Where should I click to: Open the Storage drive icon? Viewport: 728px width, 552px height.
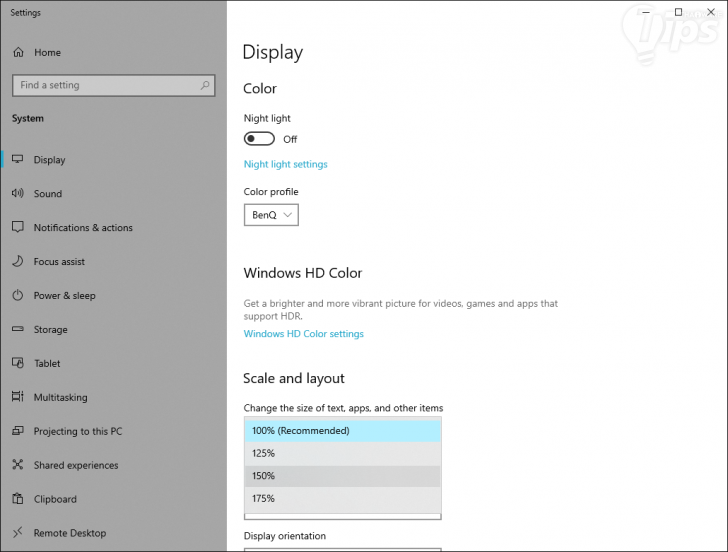tap(18, 330)
